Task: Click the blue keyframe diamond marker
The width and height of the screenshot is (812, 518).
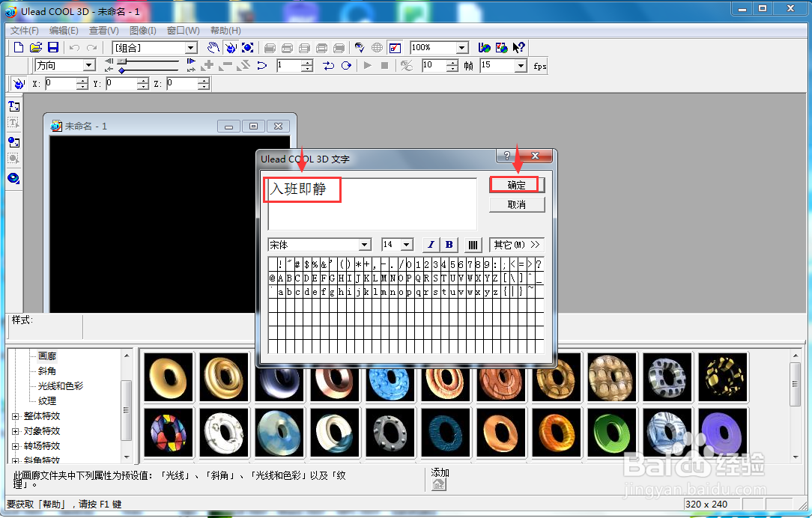Action: click(121, 70)
